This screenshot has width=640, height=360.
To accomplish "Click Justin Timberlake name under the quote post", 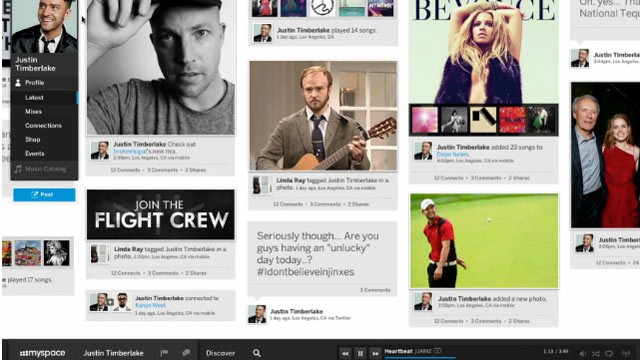I will point(296,311).
